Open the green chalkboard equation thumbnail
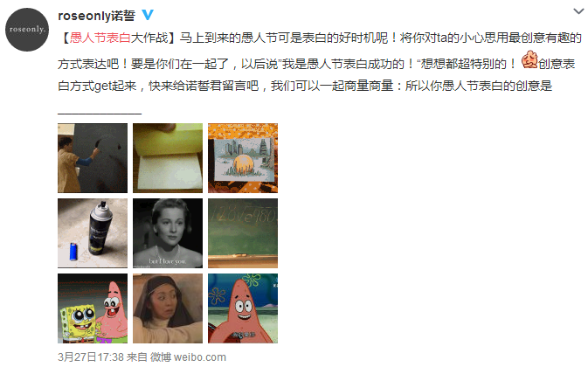The height and width of the screenshot is (367, 588). [243, 233]
